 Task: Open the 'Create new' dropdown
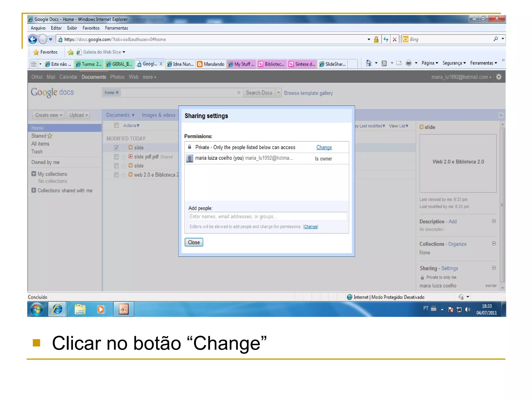(x=48, y=115)
